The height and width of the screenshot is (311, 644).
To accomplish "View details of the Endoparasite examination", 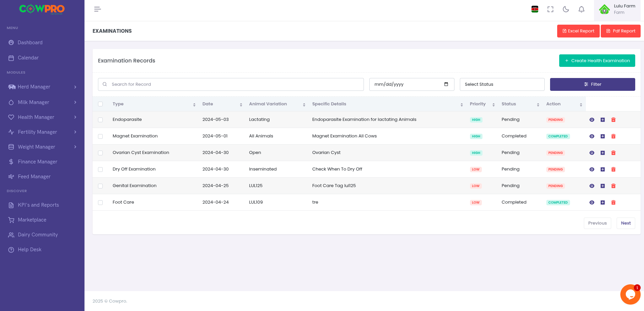I will pos(592,120).
